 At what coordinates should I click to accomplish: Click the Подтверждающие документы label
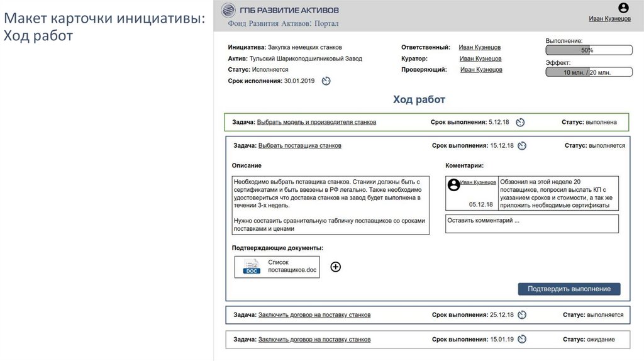[x=277, y=248]
